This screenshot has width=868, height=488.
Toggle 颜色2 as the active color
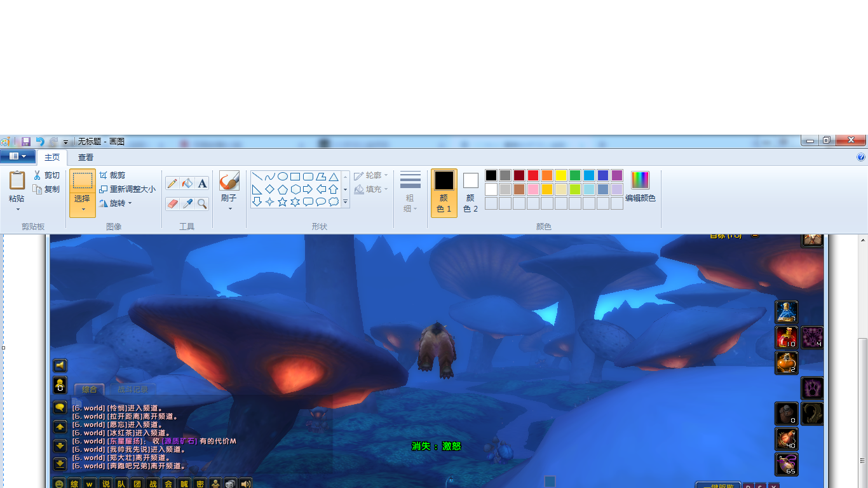(x=470, y=191)
